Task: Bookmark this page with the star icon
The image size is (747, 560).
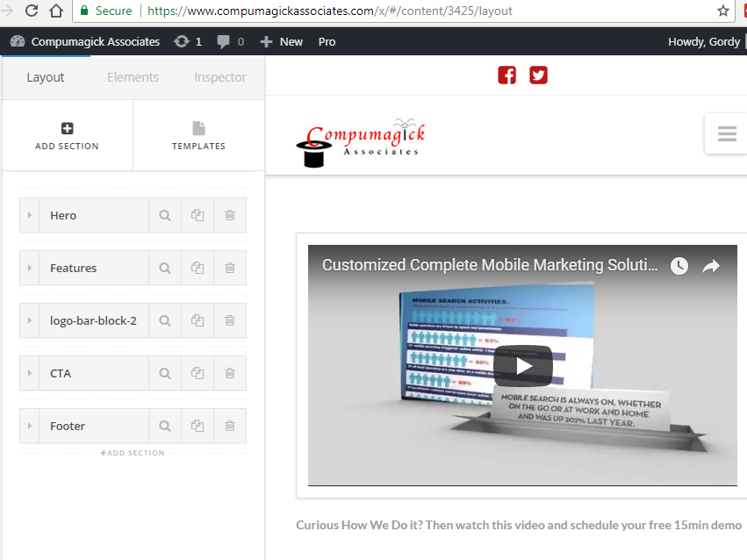Action: 723,11
